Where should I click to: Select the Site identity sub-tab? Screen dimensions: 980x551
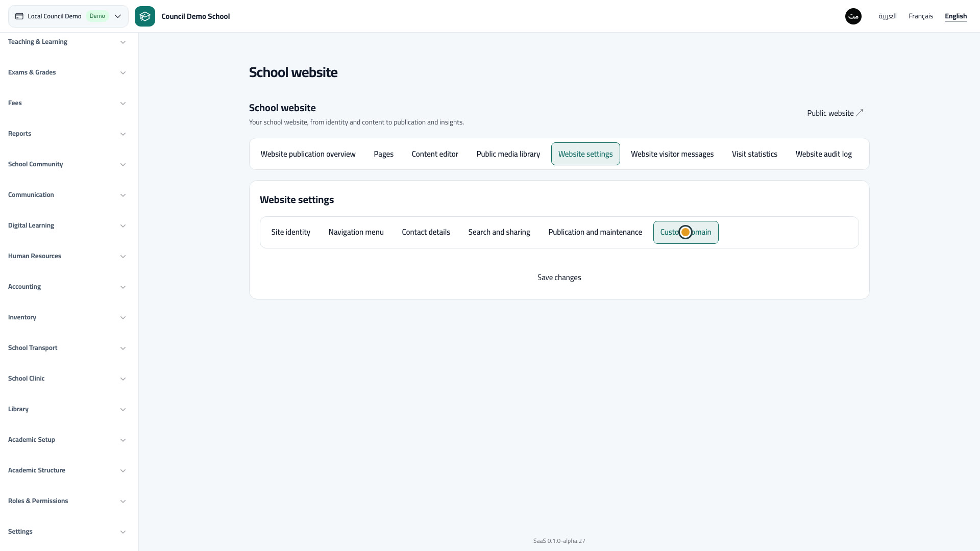291,232
